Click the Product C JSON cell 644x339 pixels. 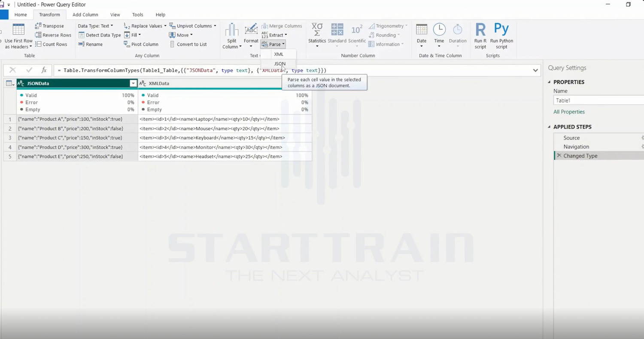(77, 138)
